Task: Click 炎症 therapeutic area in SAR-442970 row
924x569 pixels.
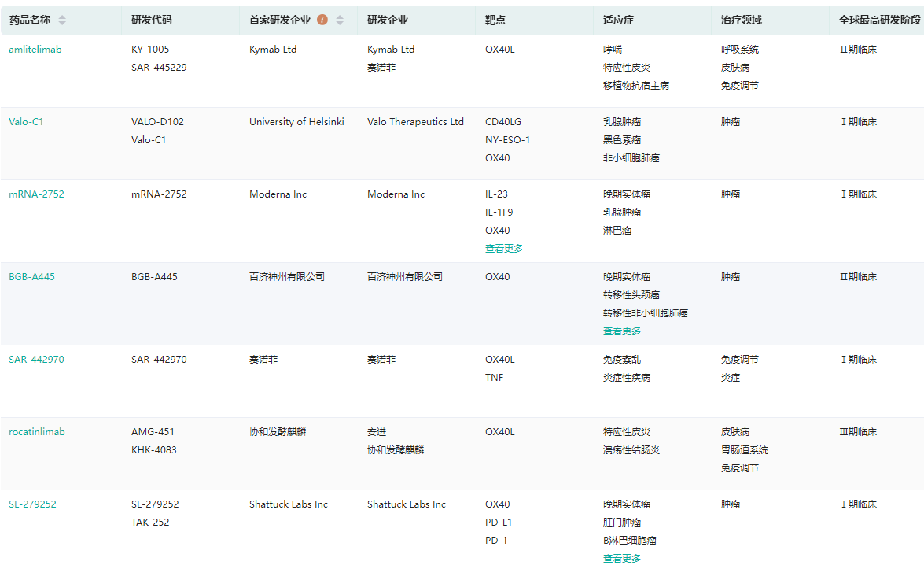Action: coord(730,378)
